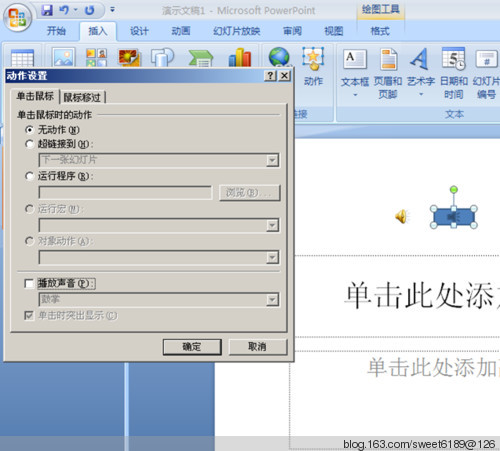The height and width of the screenshot is (451, 500).
Task: Open the 审阅 ribbon tab
Action: click(x=292, y=31)
